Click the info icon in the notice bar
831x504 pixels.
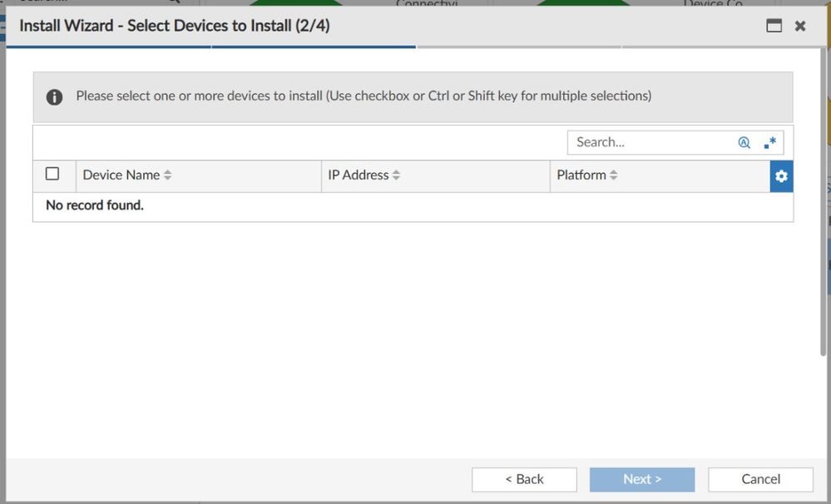(55, 96)
